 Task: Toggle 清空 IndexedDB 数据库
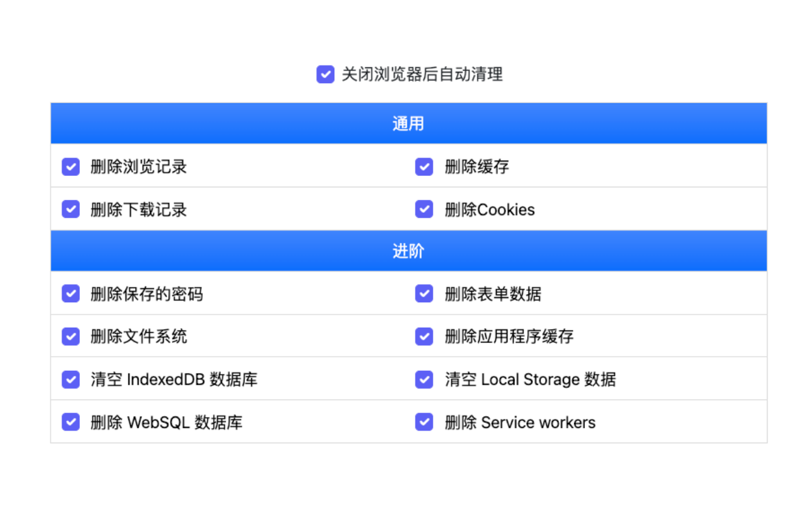pos(70,379)
